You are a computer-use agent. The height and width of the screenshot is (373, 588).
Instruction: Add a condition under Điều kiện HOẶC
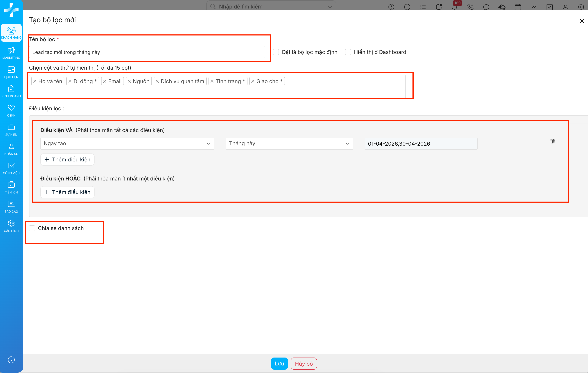[x=67, y=192]
